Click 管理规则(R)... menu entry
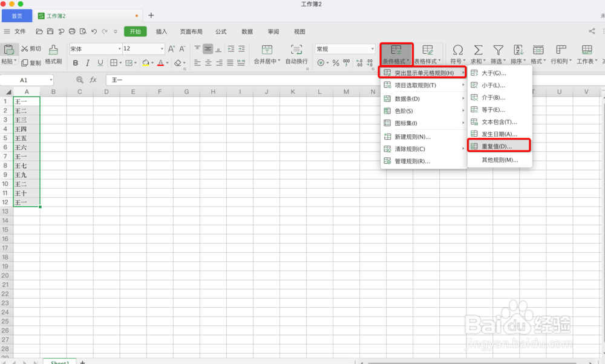605x364 pixels. point(423,161)
